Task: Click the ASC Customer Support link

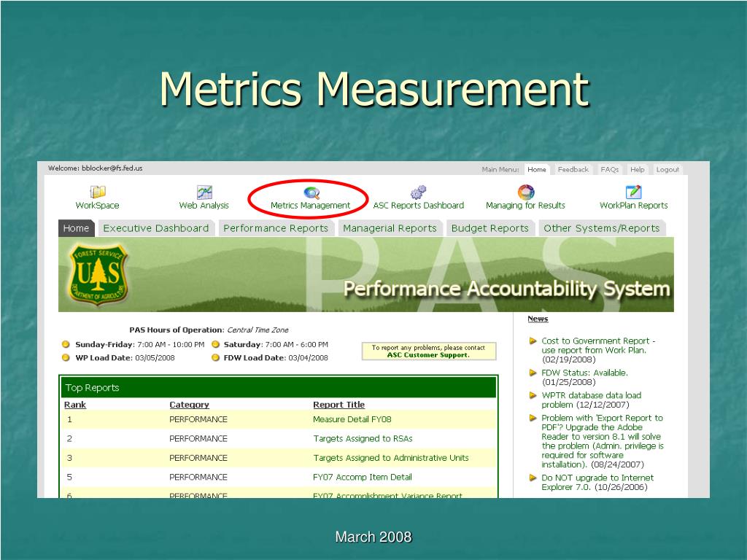Action: pos(428,355)
